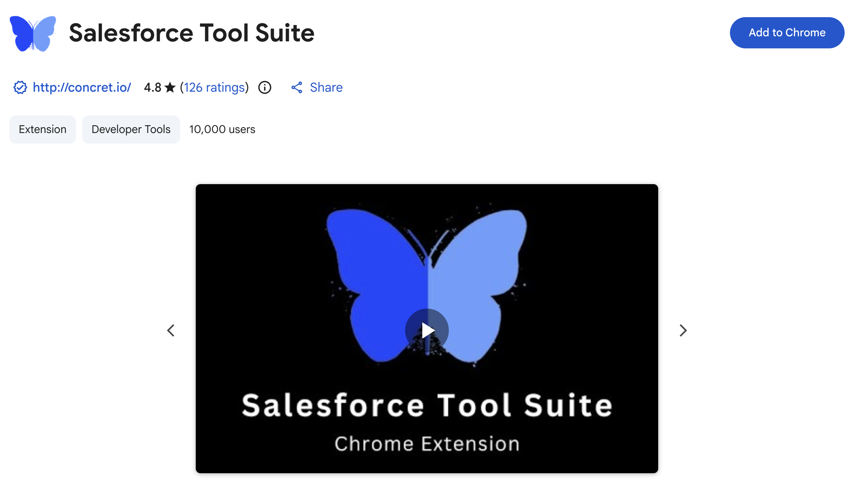Click the Share link text
868x490 pixels.
click(326, 87)
